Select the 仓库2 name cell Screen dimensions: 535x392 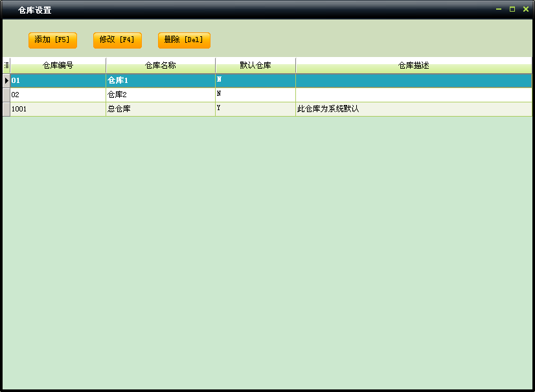click(161, 95)
